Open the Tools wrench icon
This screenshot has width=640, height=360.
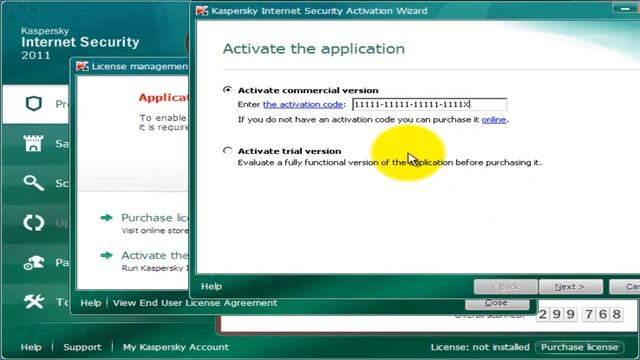click(33, 302)
